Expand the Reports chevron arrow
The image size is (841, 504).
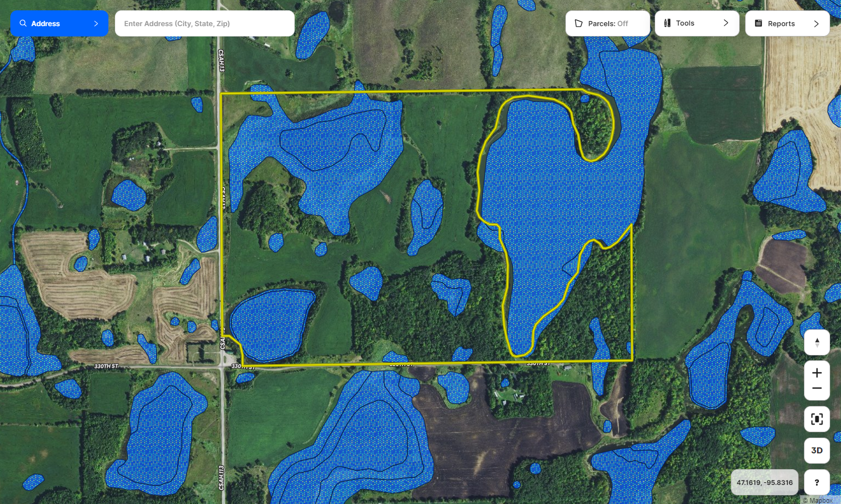pyautogui.click(x=816, y=23)
